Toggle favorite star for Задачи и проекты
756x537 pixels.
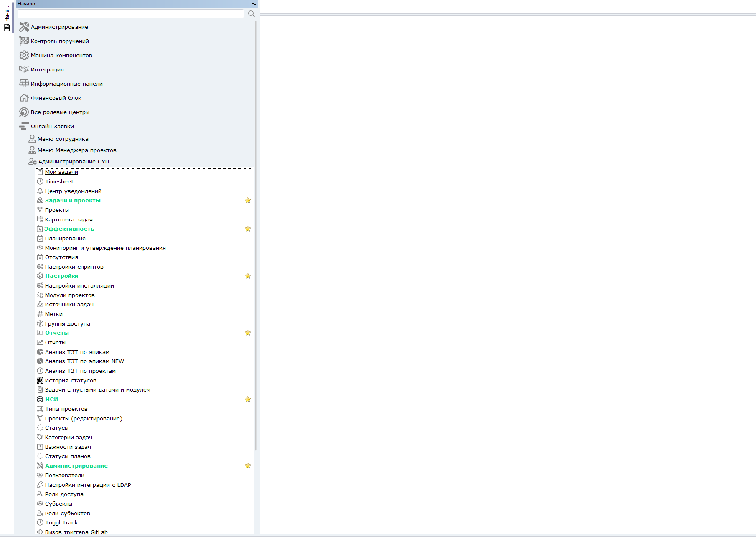[x=248, y=201]
